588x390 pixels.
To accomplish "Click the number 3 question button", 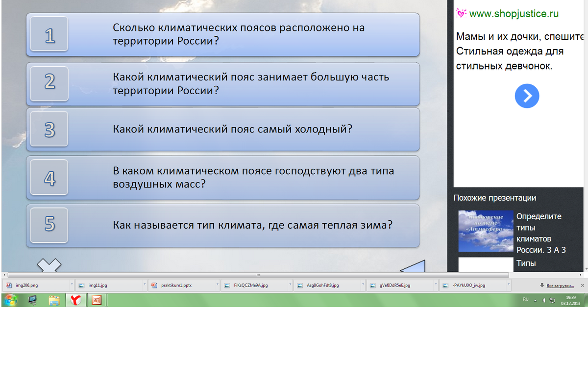I will [x=49, y=129].
